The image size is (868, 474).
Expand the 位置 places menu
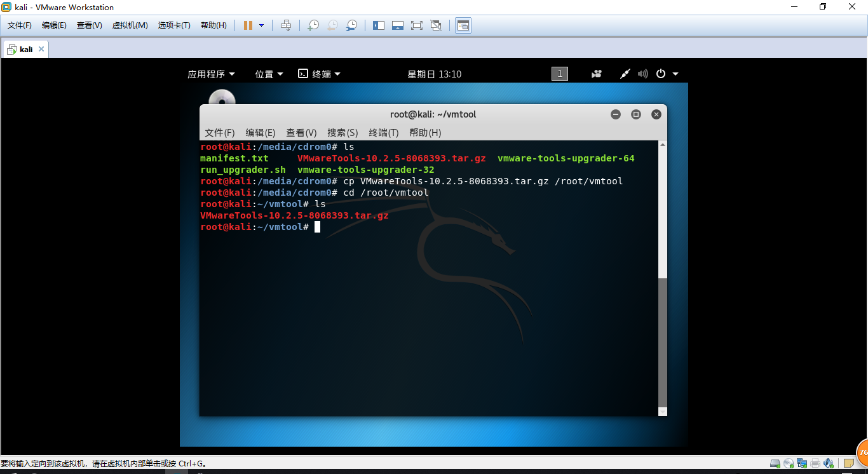(269, 74)
